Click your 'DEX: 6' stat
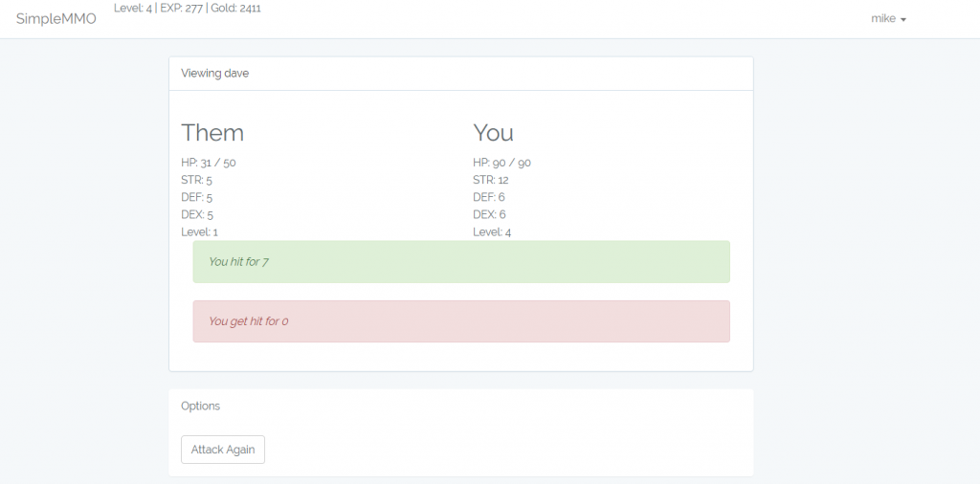Screen dimensions: 980x484 [x=489, y=215]
